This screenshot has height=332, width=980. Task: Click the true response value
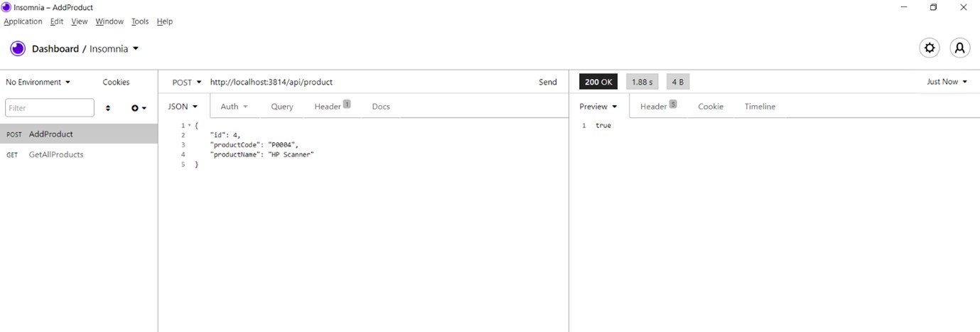(x=603, y=126)
